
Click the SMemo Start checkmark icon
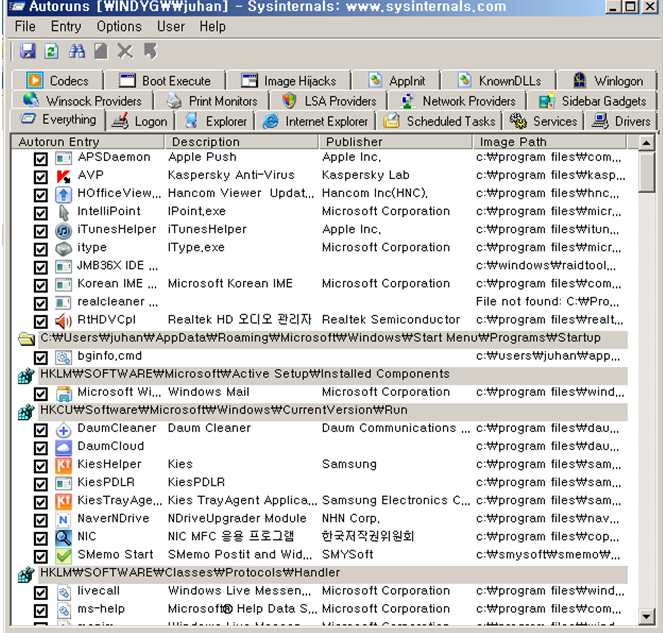coord(63,556)
